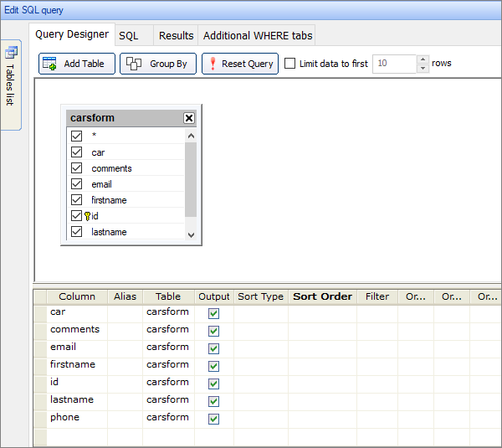The height and width of the screenshot is (448, 502).
Task: Toggle the email field checkbox in carsform
Action: click(77, 184)
